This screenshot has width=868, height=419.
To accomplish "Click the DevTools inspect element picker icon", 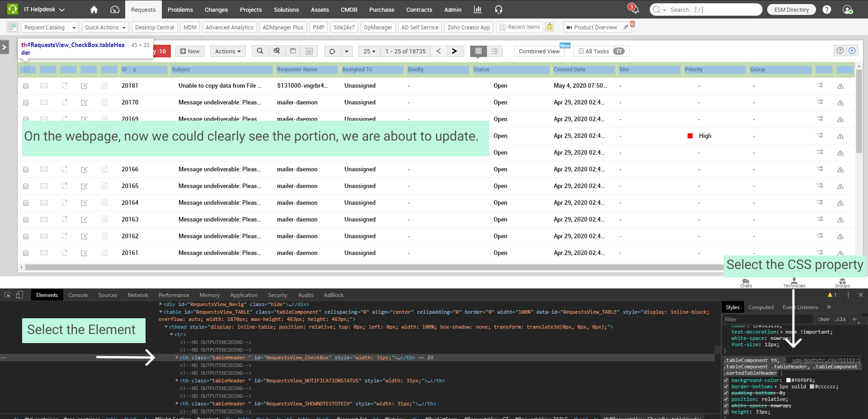I will [8, 295].
